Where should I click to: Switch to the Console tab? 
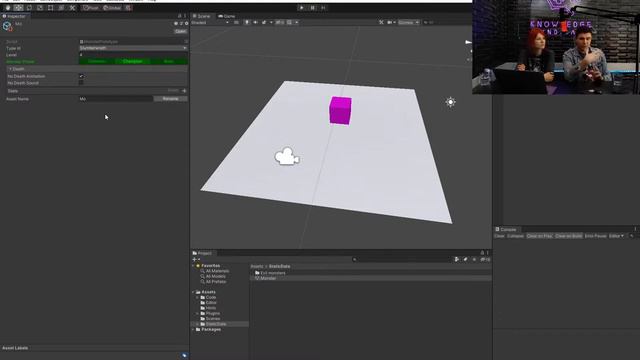tap(506, 229)
